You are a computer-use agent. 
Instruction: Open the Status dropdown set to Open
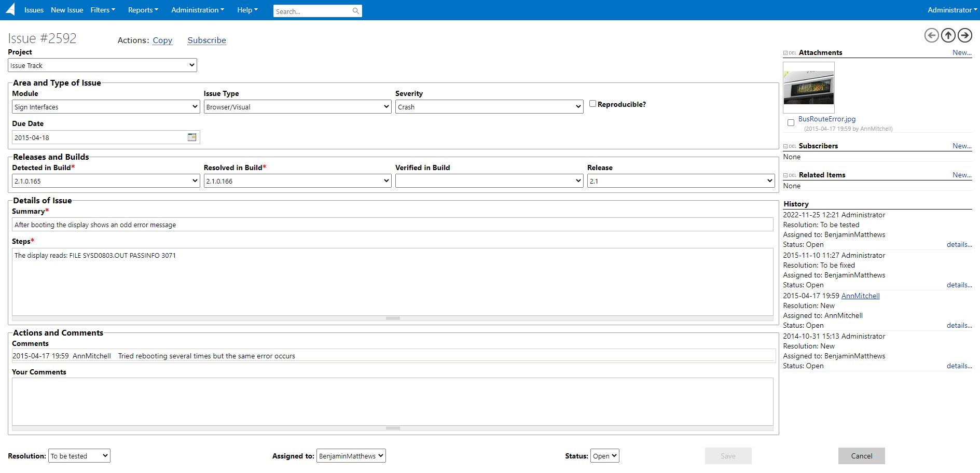[604, 455]
